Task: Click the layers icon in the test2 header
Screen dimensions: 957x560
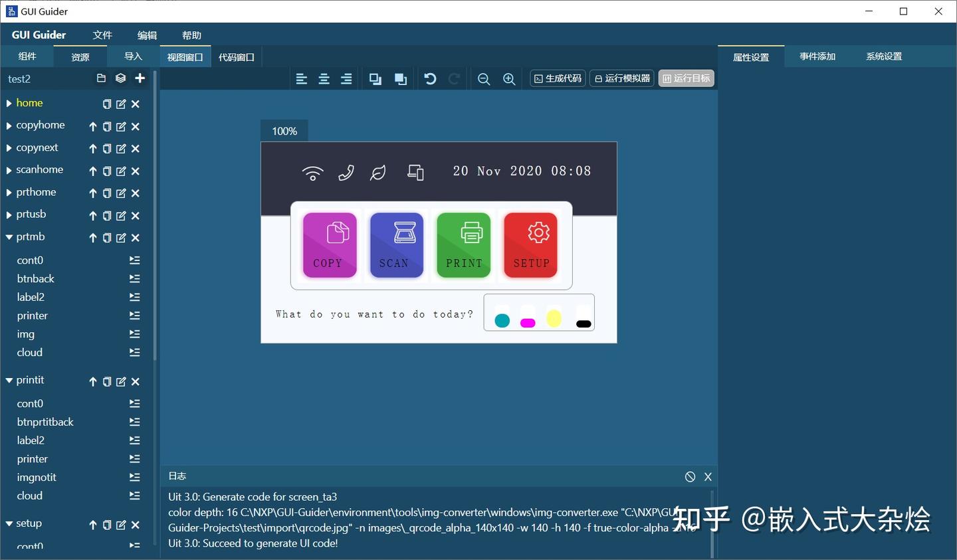Action: 120,78
